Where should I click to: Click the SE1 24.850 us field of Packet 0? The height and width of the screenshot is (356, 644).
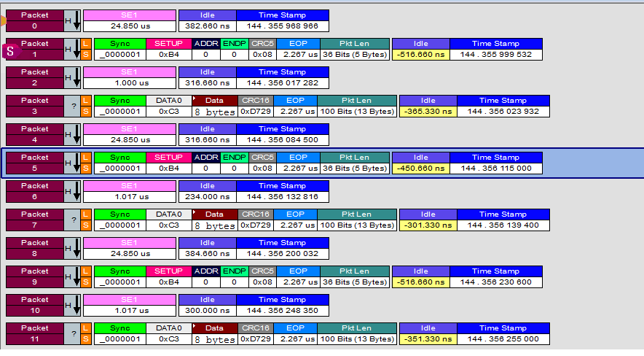pyautogui.click(x=130, y=21)
